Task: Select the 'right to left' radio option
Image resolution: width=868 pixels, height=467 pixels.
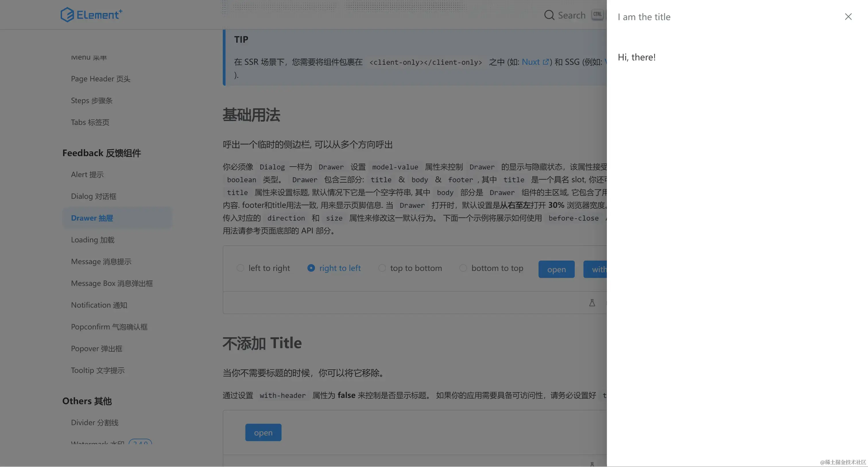Action: 311,268
